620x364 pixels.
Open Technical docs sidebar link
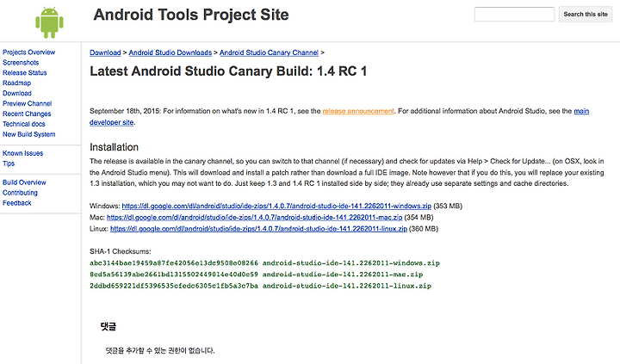24,124
